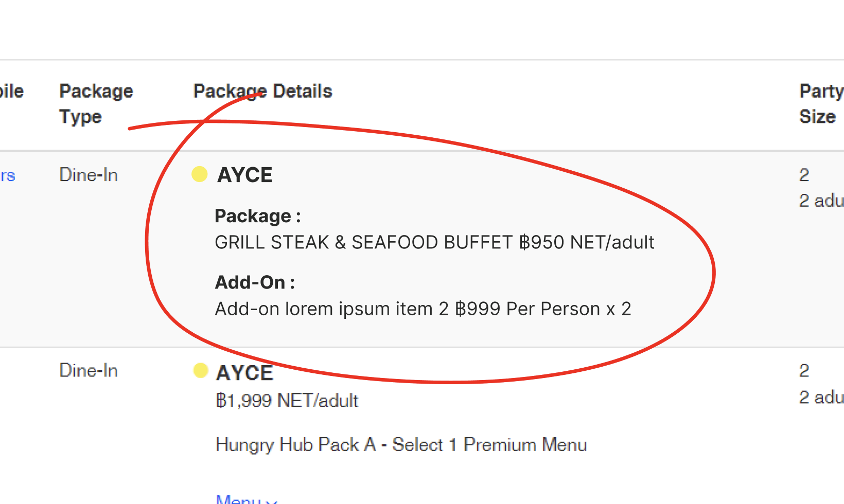The height and width of the screenshot is (504, 844).
Task: Click the ฿1,999 NET/adult price text
Action: point(287,400)
